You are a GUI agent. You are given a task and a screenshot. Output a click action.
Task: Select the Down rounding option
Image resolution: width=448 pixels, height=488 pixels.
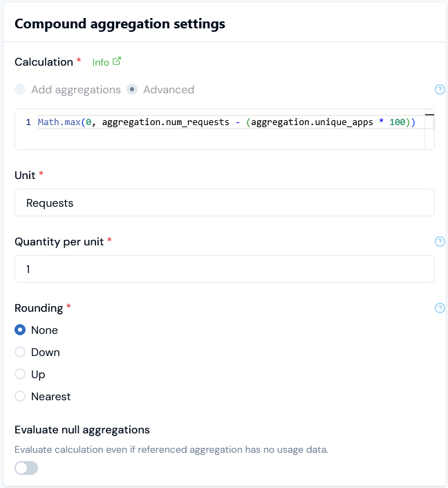pyautogui.click(x=20, y=353)
